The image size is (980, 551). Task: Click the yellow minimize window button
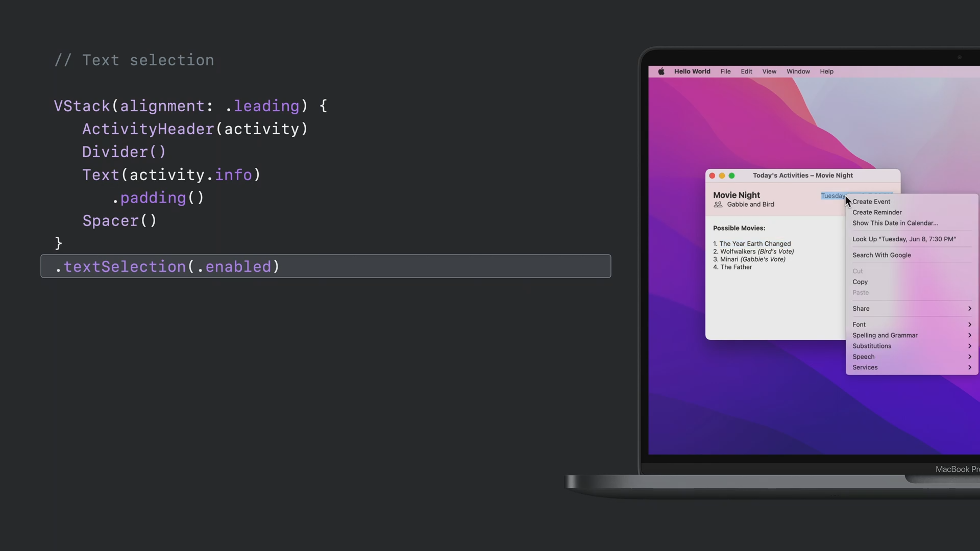(722, 176)
